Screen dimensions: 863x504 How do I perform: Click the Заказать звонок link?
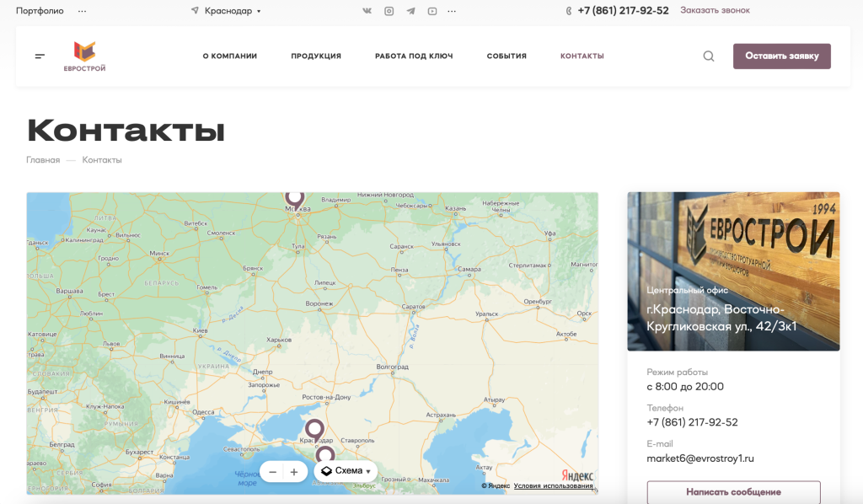[x=715, y=10]
